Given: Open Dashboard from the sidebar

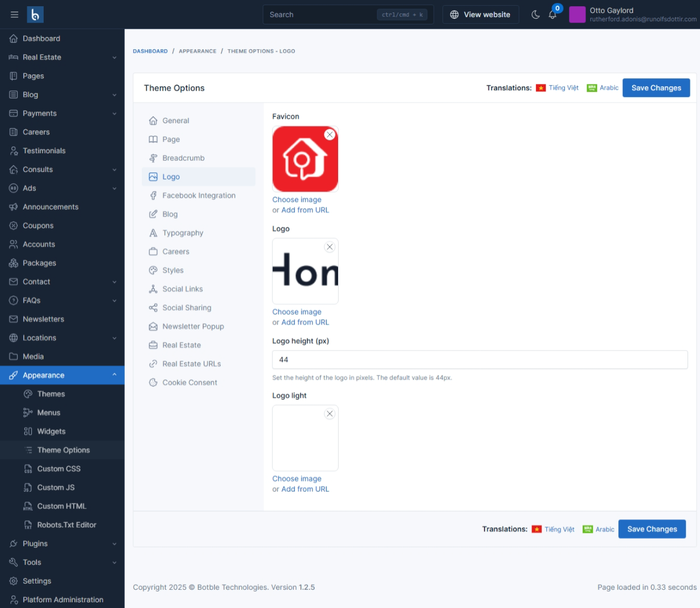Looking at the screenshot, I should point(62,39).
